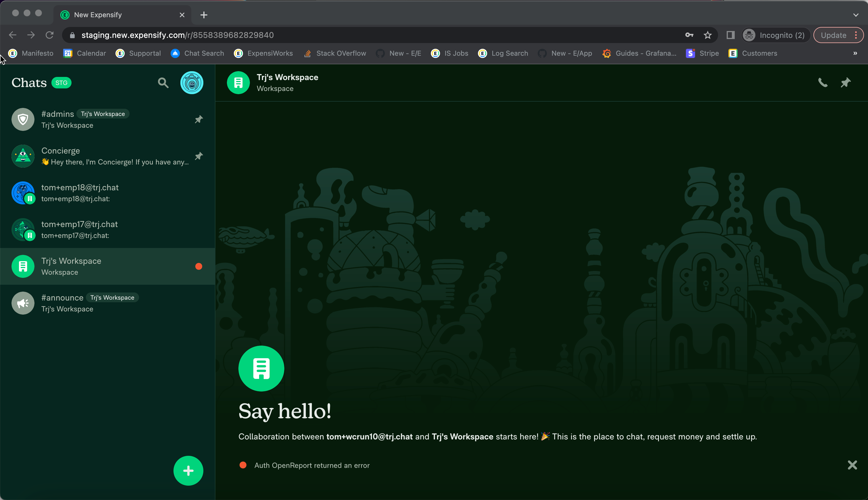The width and height of the screenshot is (868, 500).
Task: Open the Concierge chat
Action: click(107, 156)
